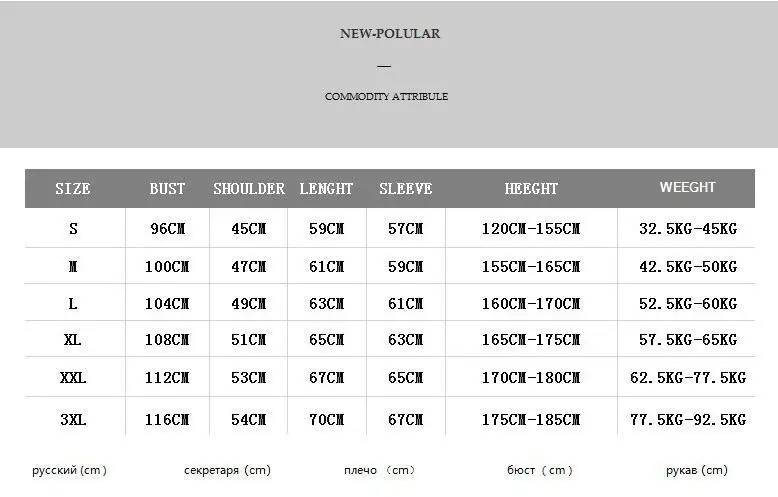Click the HEEGHT column header
This screenshot has width=778, height=497.
tap(531, 189)
